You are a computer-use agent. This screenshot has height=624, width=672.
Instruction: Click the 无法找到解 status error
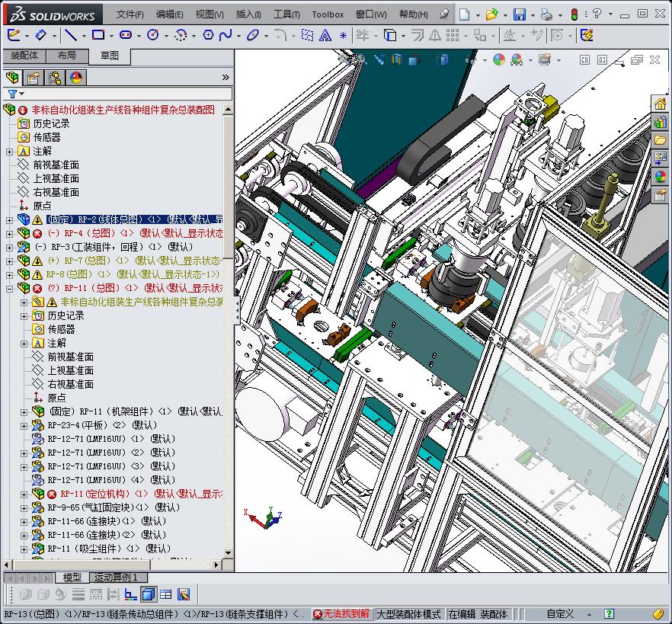pos(341,614)
